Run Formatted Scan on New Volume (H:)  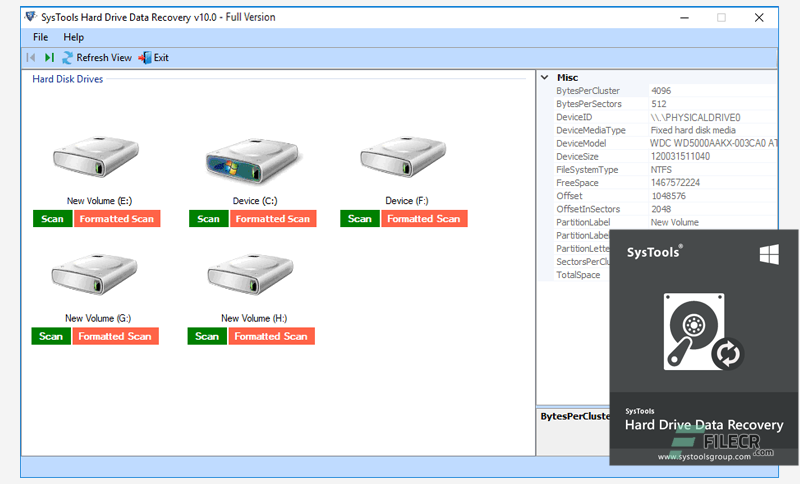pos(271,336)
